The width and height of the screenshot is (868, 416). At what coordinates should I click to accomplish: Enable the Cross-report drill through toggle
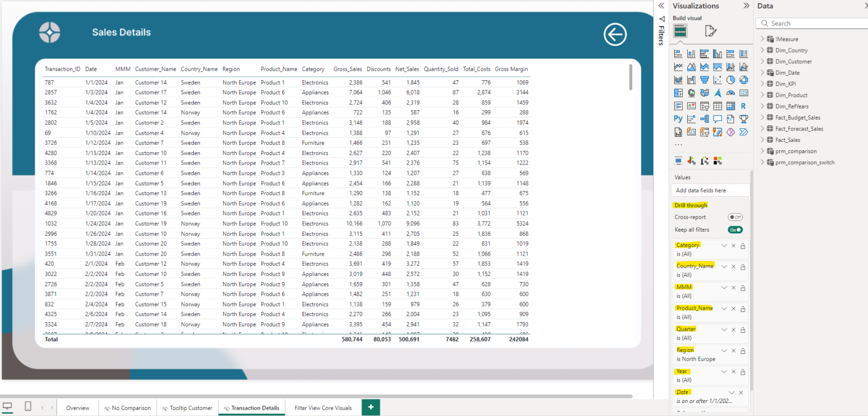click(x=736, y=216)
